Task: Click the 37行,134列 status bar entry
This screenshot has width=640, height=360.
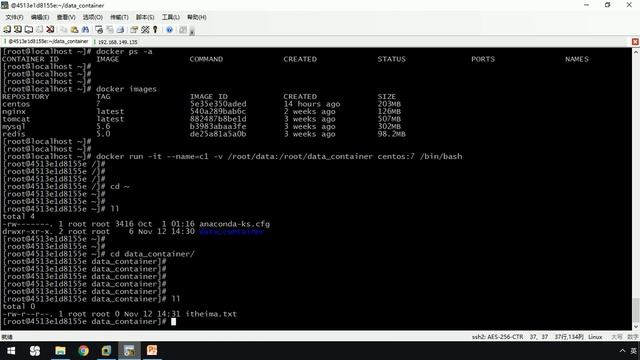Action: click(569, 337)
